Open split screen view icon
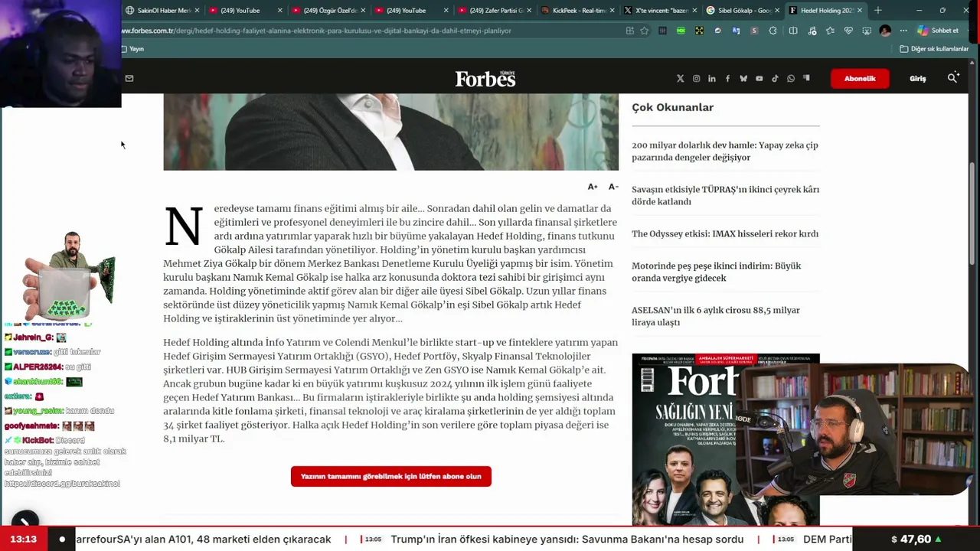The image size is (980, 551). click(x=793, y=31)
